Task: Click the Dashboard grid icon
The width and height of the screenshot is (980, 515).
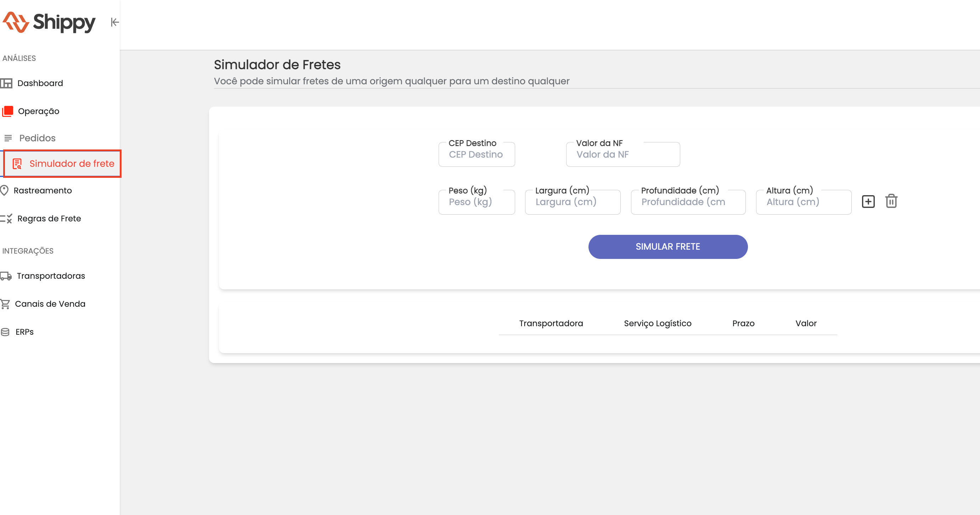Action: 6,83
